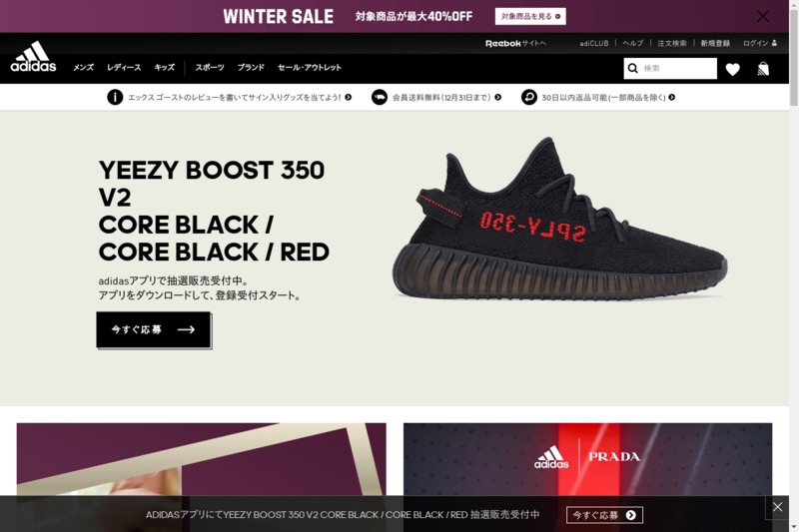799x532 pixels.
Task: Open the メンズ menu
Action: pyautogui.click(x=84, y=67)
